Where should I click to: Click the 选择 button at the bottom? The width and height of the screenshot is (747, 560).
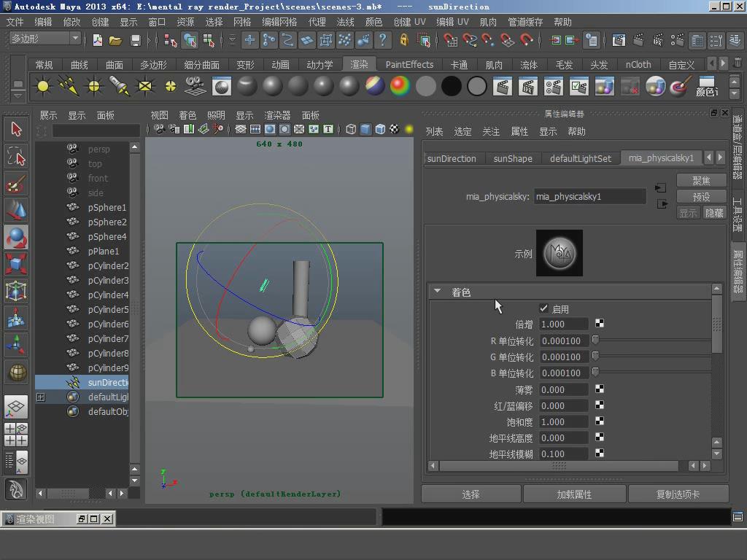tap(471, 494)
